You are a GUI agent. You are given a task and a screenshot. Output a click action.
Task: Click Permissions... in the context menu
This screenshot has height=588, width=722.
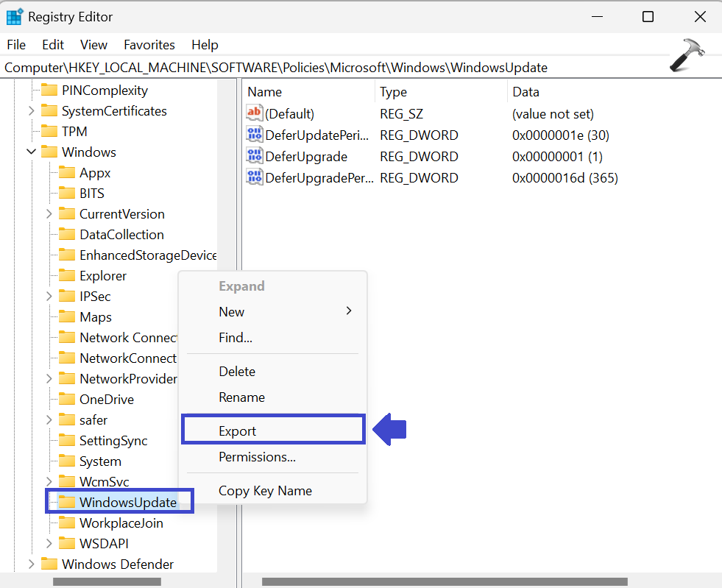point(257,457)
